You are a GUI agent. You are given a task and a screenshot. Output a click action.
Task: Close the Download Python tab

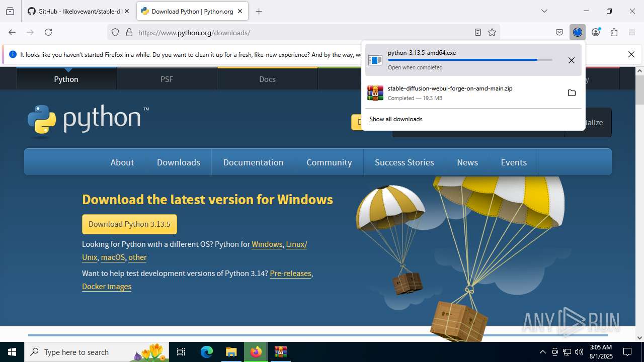(240, 11)
